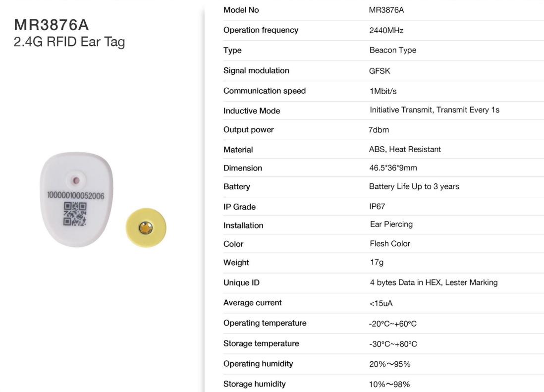Click the Unique ID label
Image resolution: width=544 pixels, height=392 pixels.
tap(241, 282)
